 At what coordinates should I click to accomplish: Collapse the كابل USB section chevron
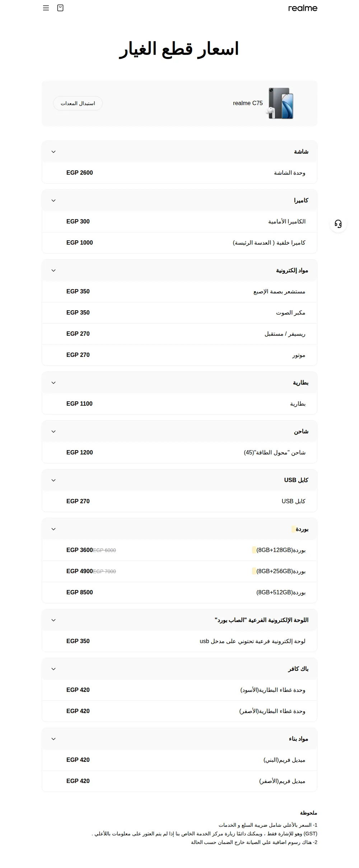pyautogui.click(x=53, y=480)
